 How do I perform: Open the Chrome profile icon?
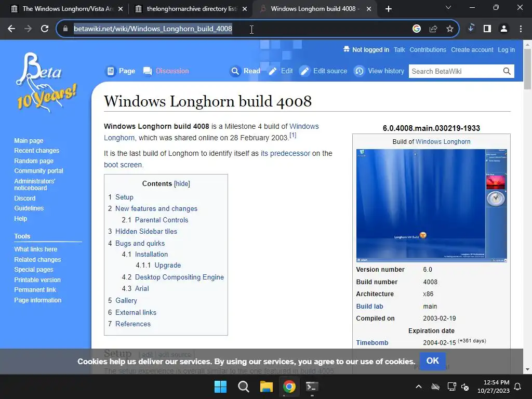click(x=504, y=29)
